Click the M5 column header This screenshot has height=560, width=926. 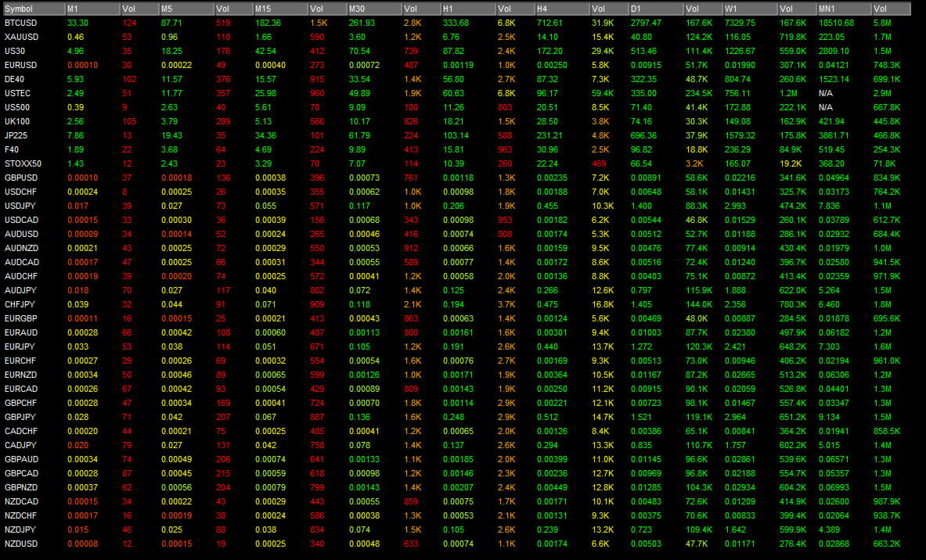(x=186, y=9)
